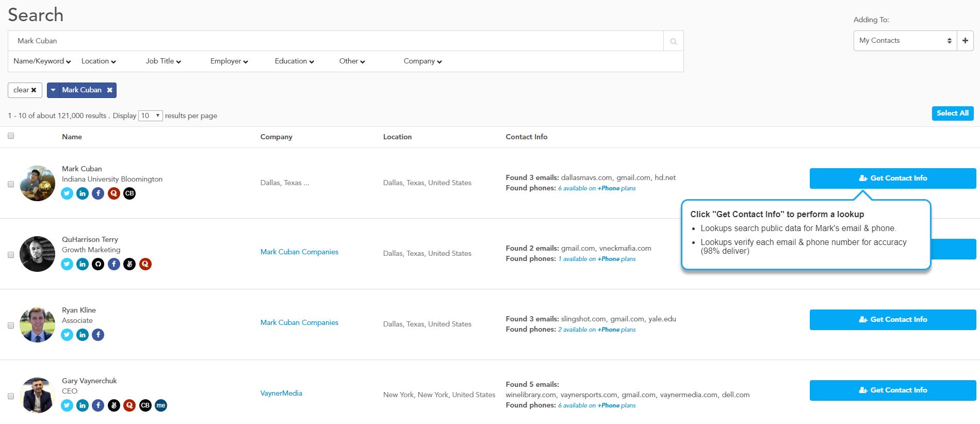Open Mark Cuban's Twitter profile icon
This screenshot has height=424, width=980.
67,193
